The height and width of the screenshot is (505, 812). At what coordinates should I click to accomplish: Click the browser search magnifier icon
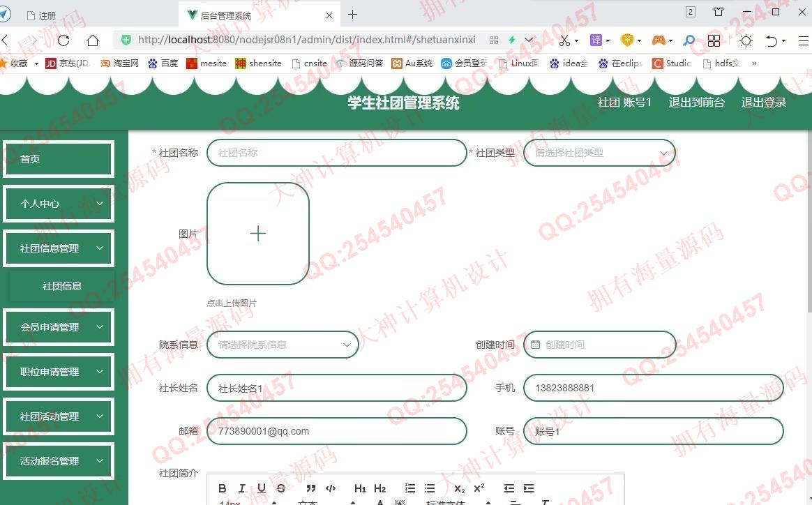tap(689, 40)
